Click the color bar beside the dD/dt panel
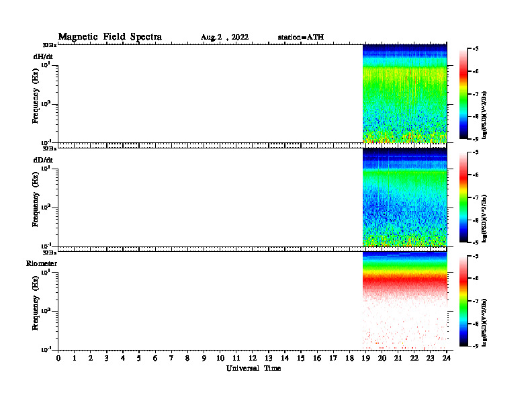The image size is (532, 411). [x=463, y=197]
